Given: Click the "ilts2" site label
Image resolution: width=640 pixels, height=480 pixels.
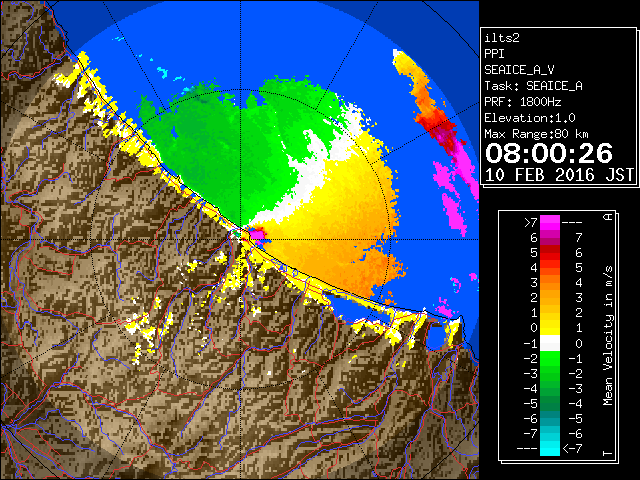Looking at the screenshot, I should 502,38.
